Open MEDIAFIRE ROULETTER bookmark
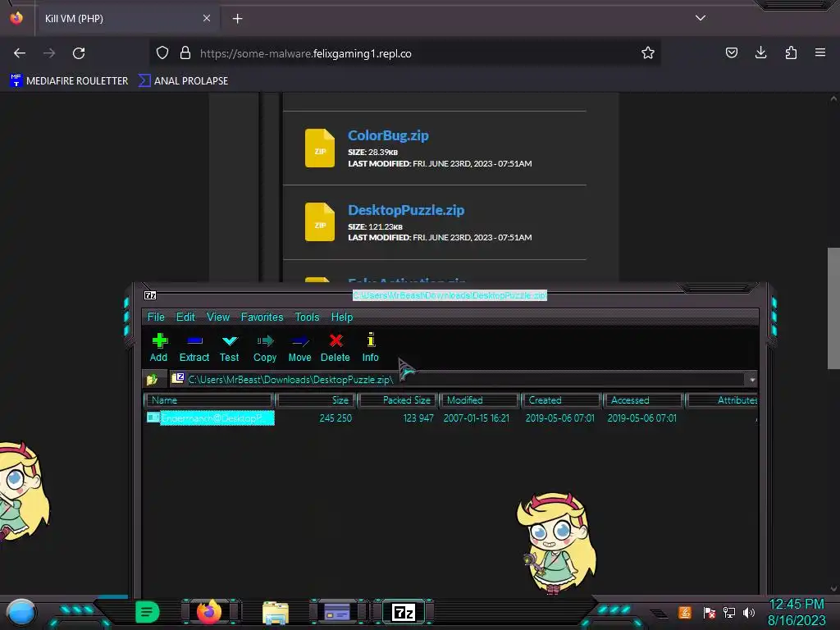The image size is (840, 630). [69, 81]
